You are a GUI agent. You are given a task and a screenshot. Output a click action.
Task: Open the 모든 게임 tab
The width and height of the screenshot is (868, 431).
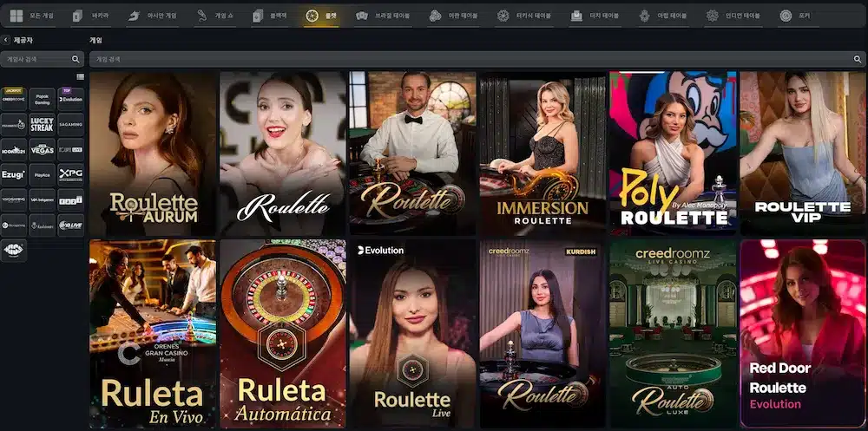click(31, 16)
